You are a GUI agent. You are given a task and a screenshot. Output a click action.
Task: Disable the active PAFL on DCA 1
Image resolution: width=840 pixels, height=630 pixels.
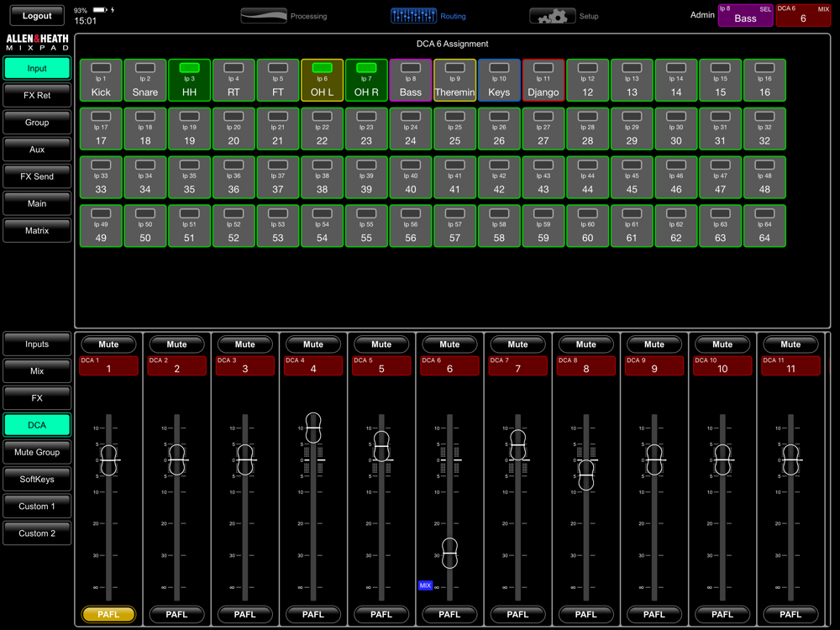pyautogui.click(x=108, y=615)
